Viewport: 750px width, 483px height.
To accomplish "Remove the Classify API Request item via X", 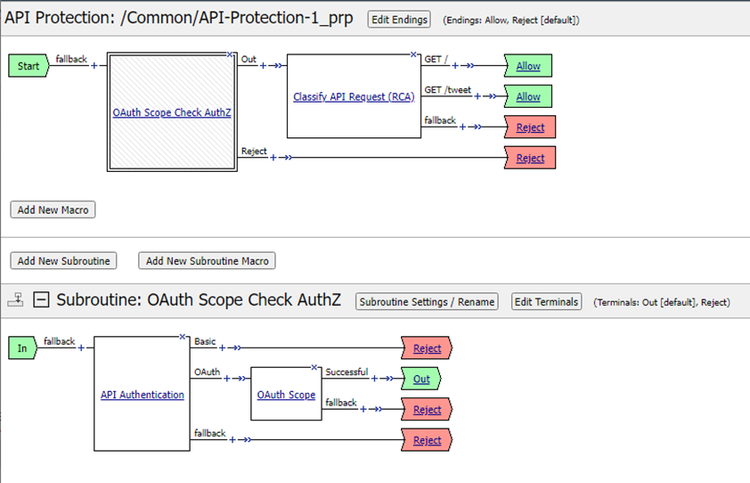I will point(413,54).
